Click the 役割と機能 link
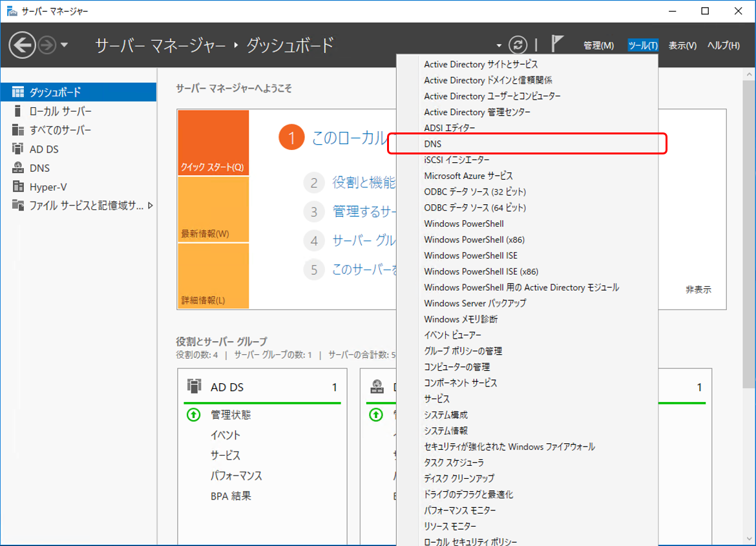Viewport: 756px width, 546px height. [364, 182]
